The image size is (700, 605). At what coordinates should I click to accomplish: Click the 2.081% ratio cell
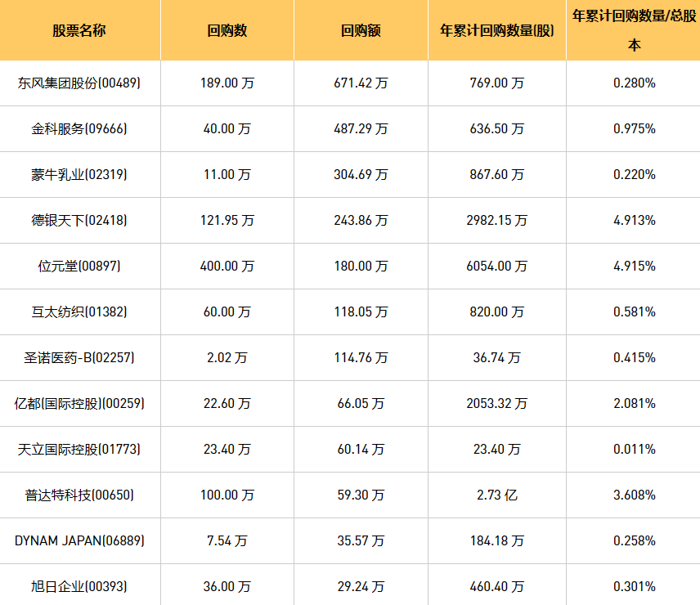(634, 404)
